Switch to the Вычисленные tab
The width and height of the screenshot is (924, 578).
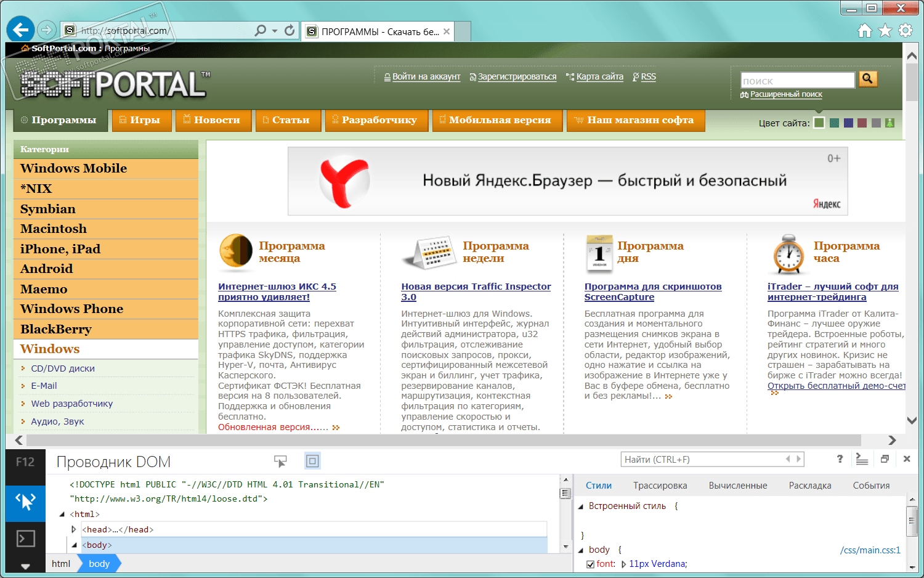click(738, 486)
